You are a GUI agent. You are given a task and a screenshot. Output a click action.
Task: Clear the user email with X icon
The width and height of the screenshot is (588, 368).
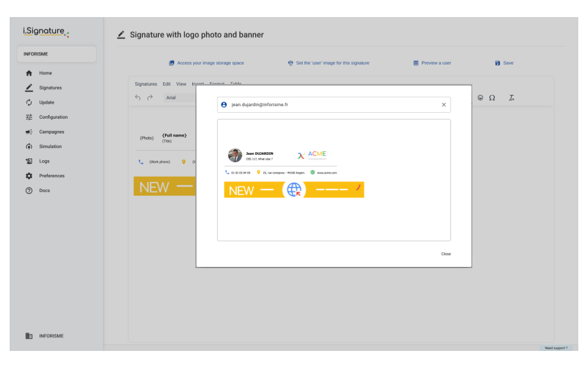click(x=444, y=105)
